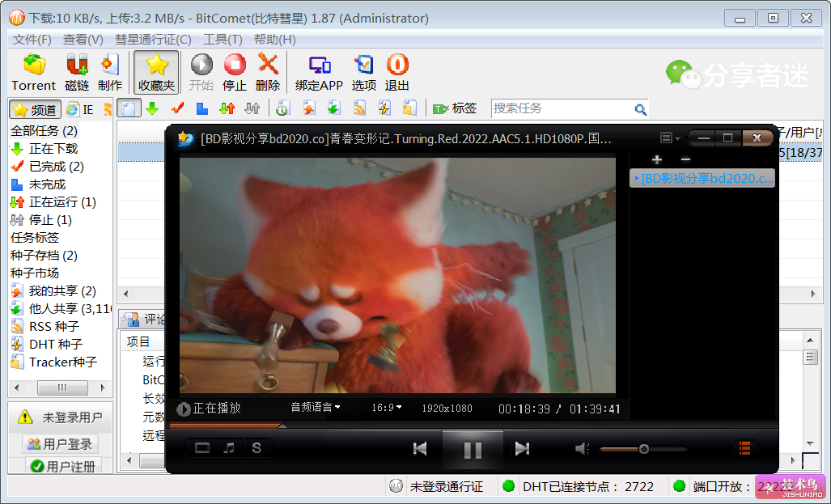The height and width of the screenshot is (504, 831).
Task: Toggle the playlist panel with orange list icon
Action: 744,448
